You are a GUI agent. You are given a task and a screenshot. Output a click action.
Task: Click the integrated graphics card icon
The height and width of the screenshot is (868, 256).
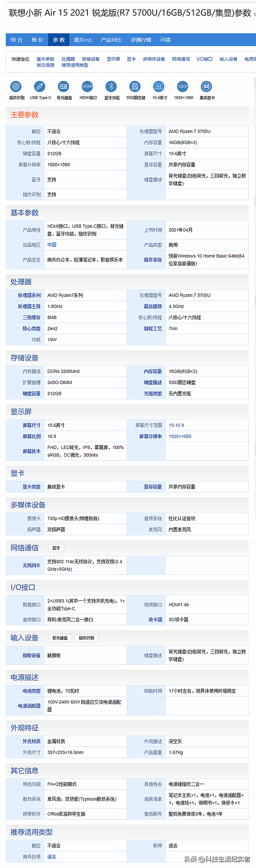tap(206, 87)
